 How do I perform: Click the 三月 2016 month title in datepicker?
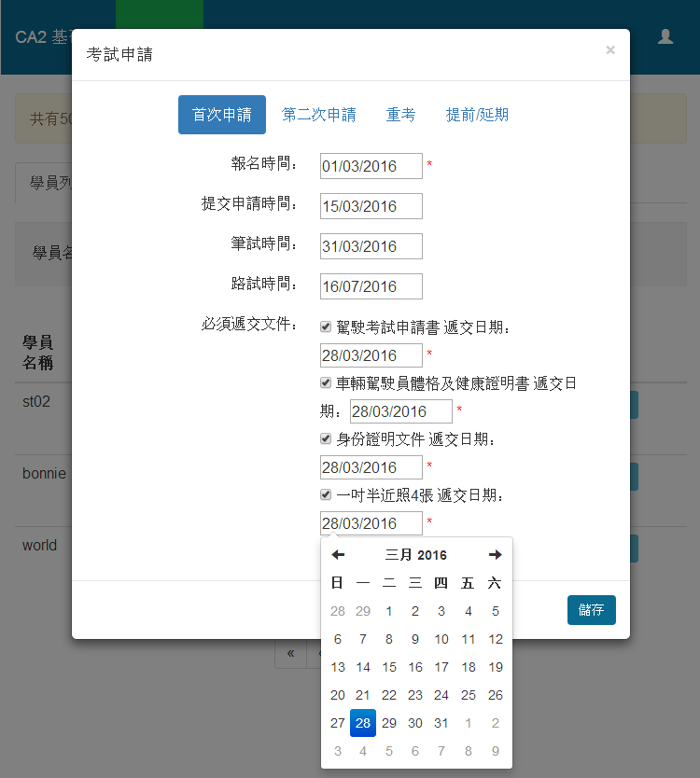[416, 555]
